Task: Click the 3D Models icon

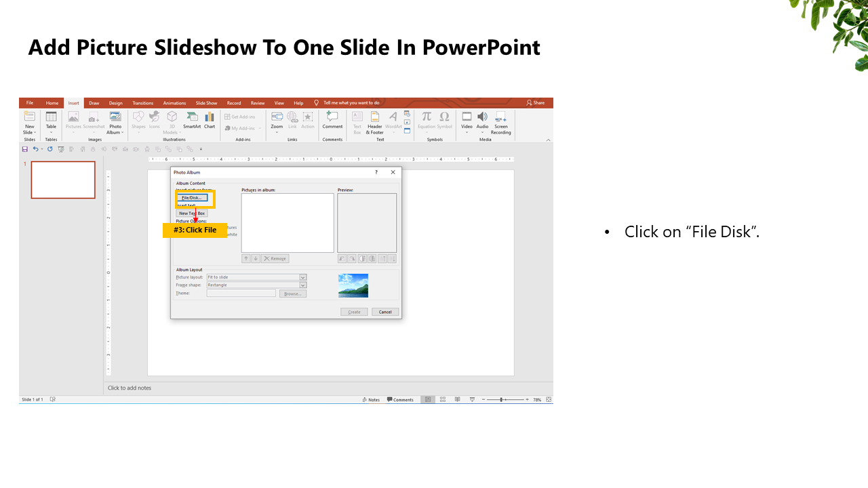Action: pos(172,117)
